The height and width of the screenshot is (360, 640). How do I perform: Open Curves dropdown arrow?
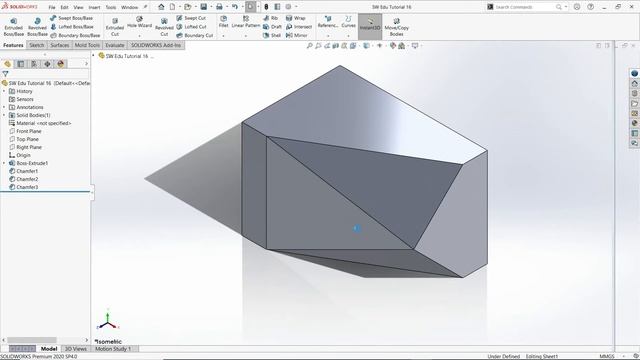coord(348,36)
